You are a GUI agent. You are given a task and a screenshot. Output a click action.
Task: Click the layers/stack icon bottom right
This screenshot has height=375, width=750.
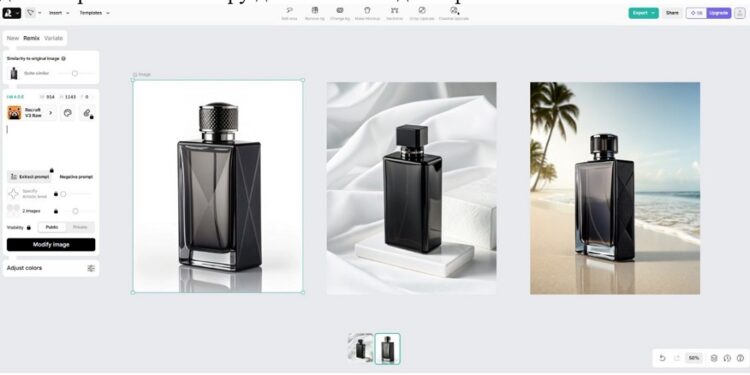[714, 358]
